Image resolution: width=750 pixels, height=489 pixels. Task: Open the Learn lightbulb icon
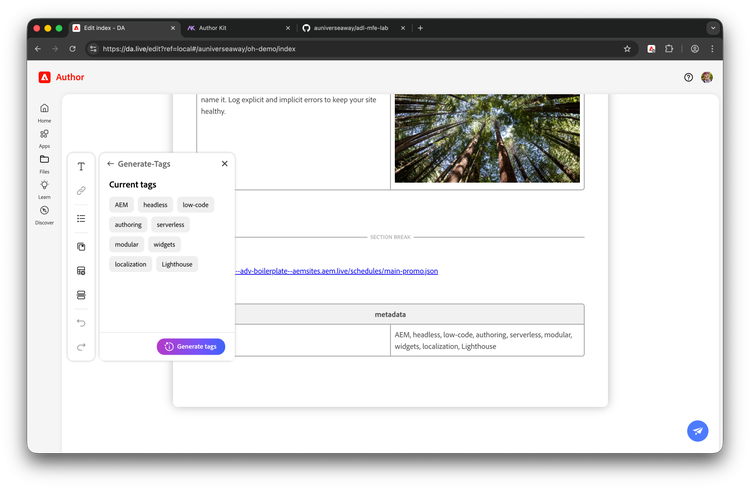tap(44, 185)
